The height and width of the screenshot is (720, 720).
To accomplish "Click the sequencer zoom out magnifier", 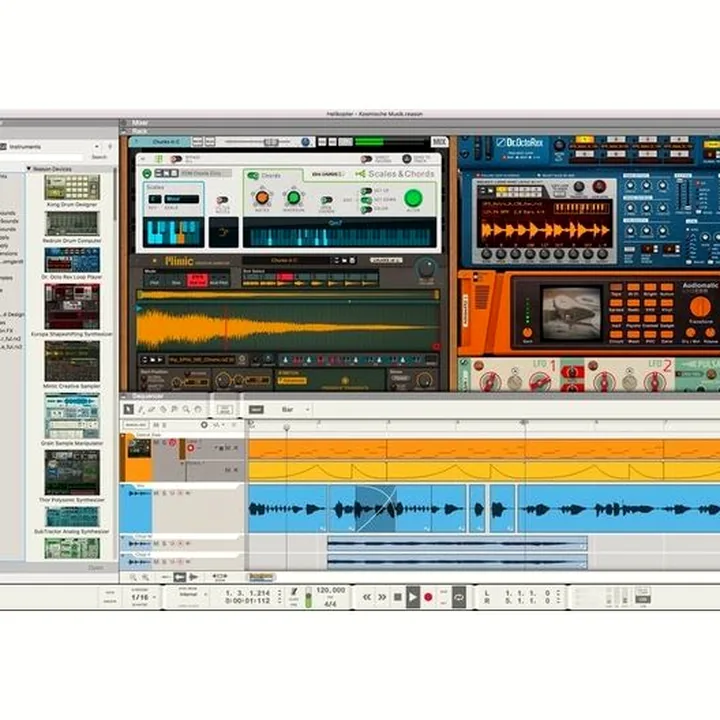I will (x=133, y=577).
